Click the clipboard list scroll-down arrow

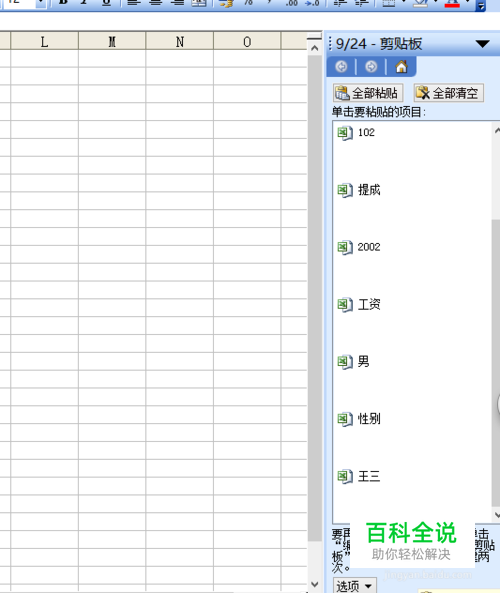click(497, 515)
